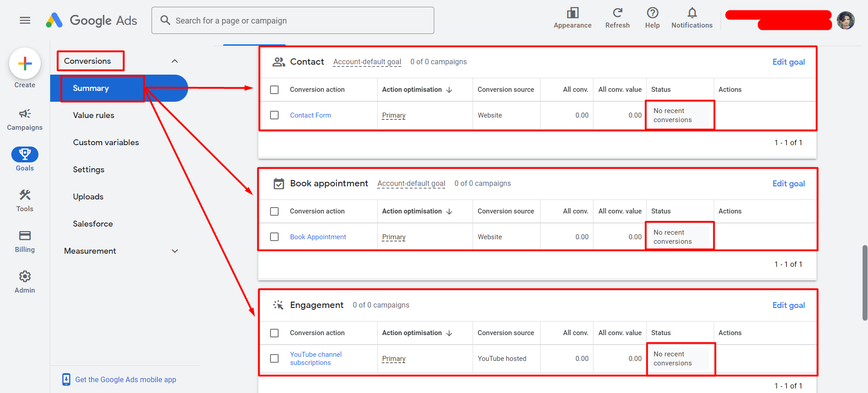Open the Contact Form conversion action link
The image size is (868, 393).
(x=310, y=115)
